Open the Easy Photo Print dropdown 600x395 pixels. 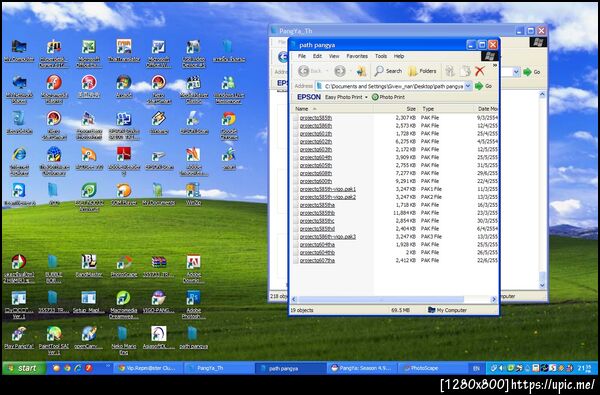(x=366, y=97)
